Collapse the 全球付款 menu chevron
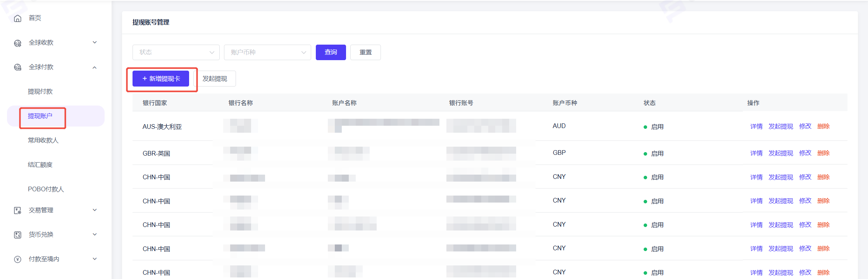This screenshot has height=279, width=868. pos(95,68)
